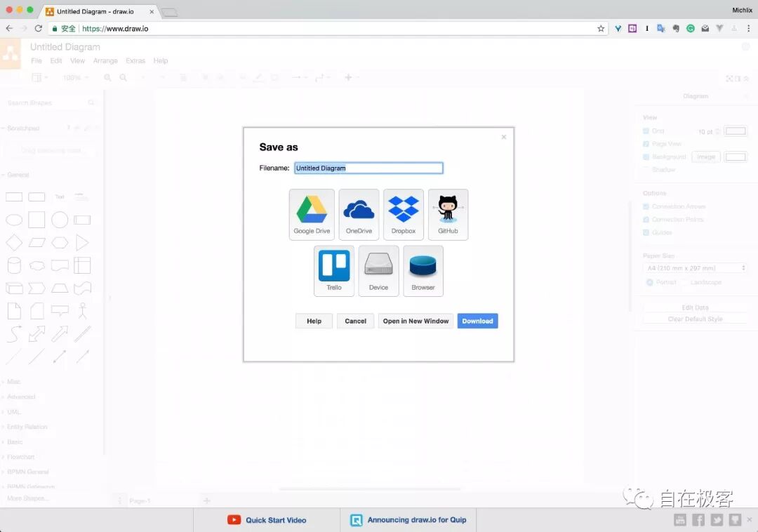Open the Quick Start Video link
758x532 pixels.
coord(267,520)
